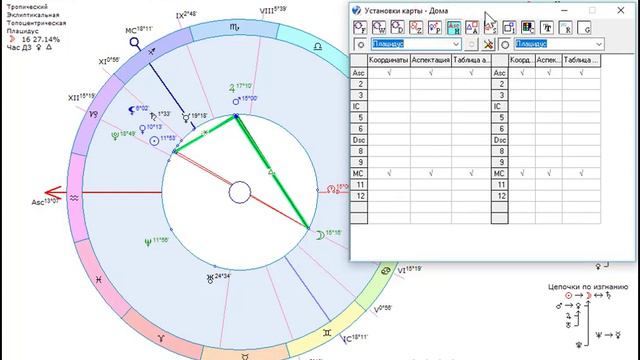
Task: Select the MC row header in right table
Action: [500, 173]
